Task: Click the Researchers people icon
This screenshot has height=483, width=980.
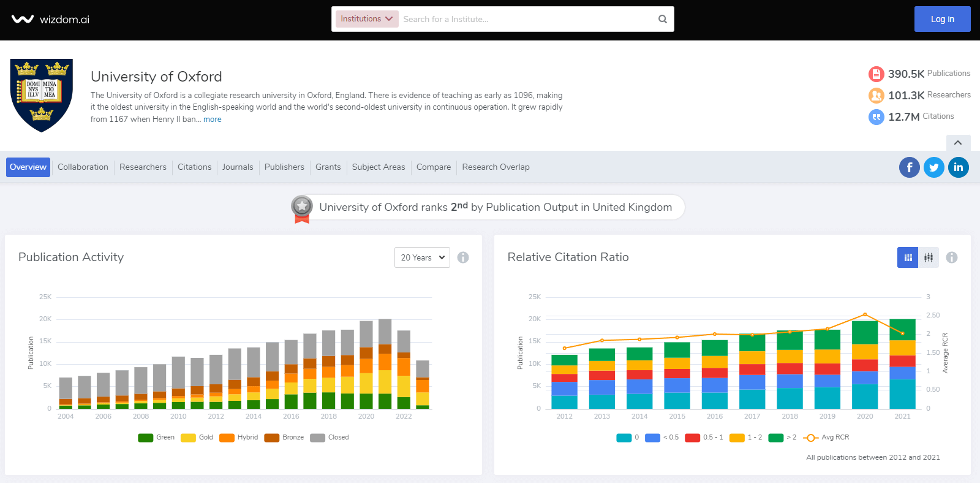Action: point(876,95)
